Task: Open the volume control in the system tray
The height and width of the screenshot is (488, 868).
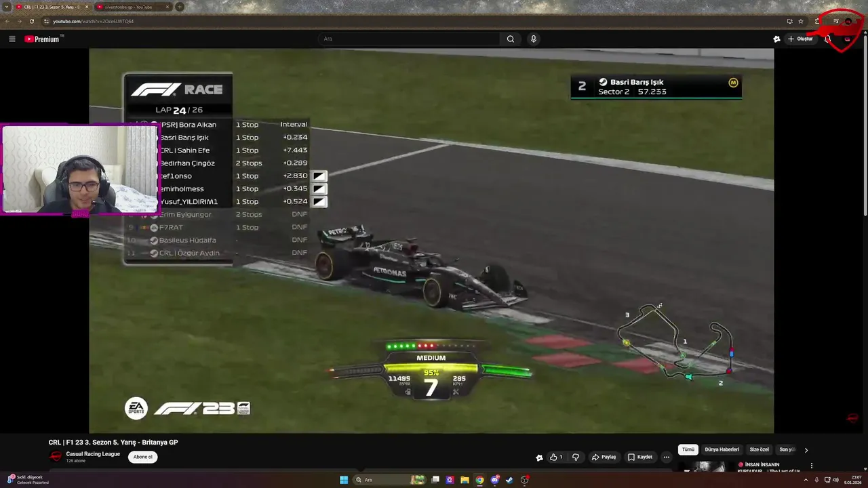Action: pos(835,480)
